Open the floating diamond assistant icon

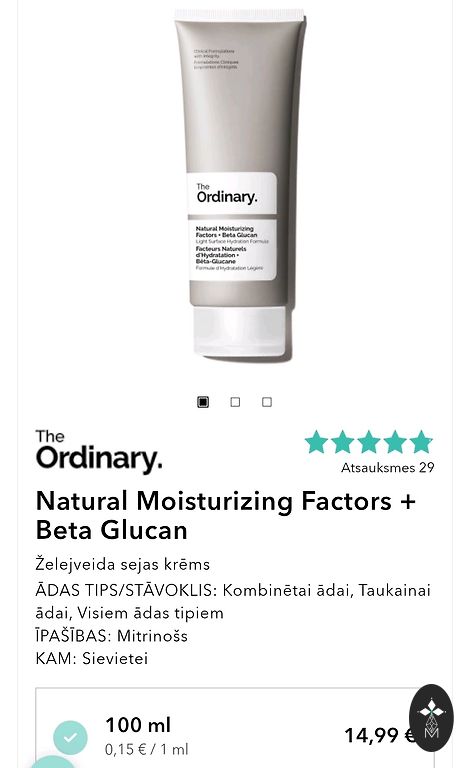coord(431,718)
